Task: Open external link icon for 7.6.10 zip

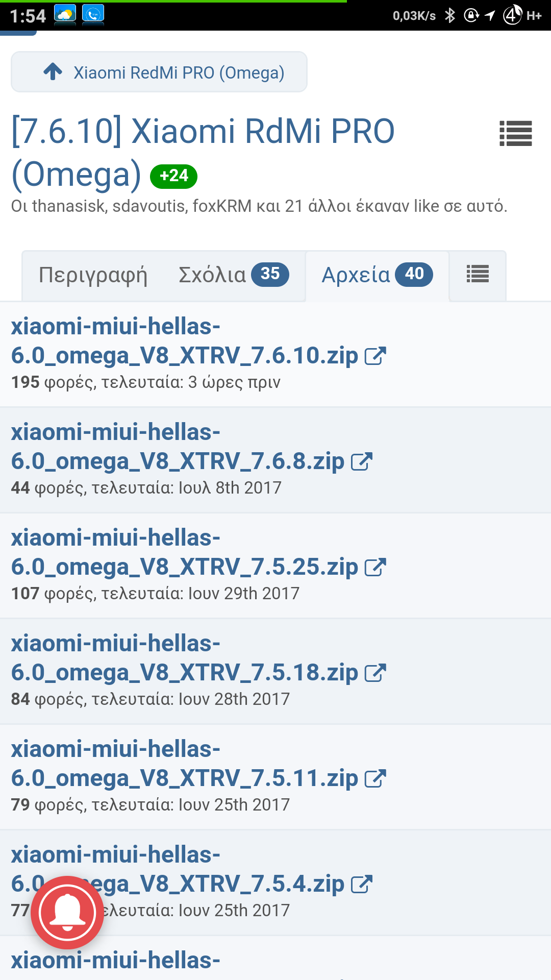Action: point(375,356)
